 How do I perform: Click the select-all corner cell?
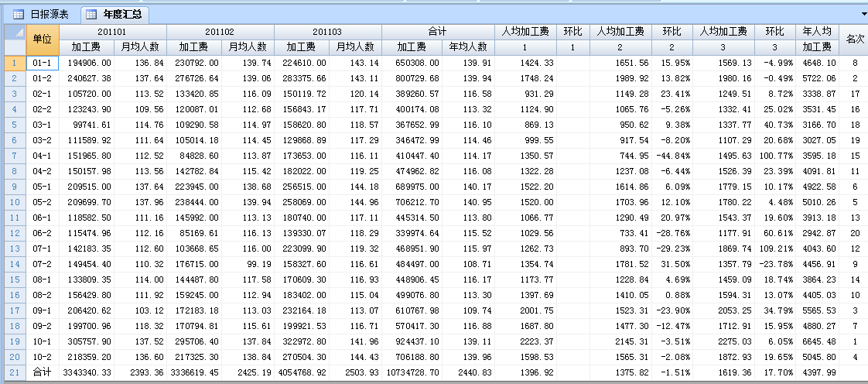13,39
